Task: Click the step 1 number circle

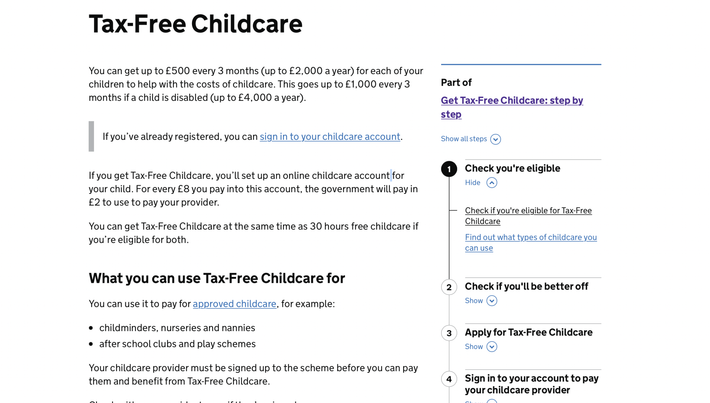Action: tap(449, 169)
